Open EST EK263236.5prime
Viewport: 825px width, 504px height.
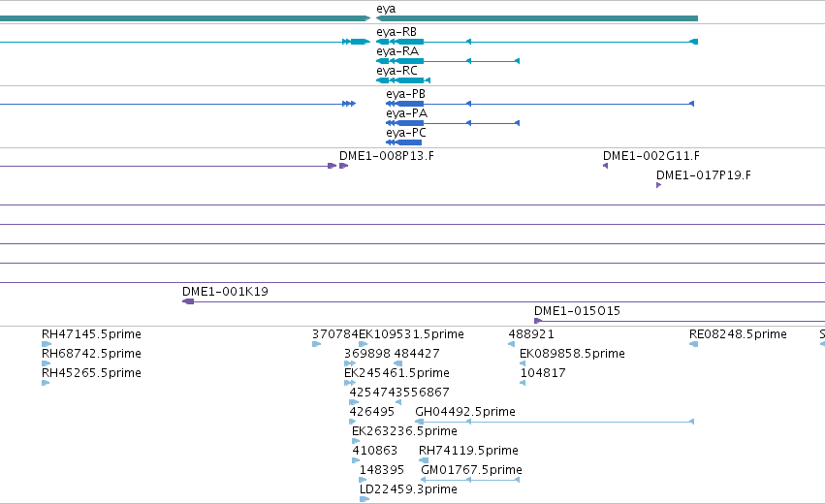[x=404, y=431]
